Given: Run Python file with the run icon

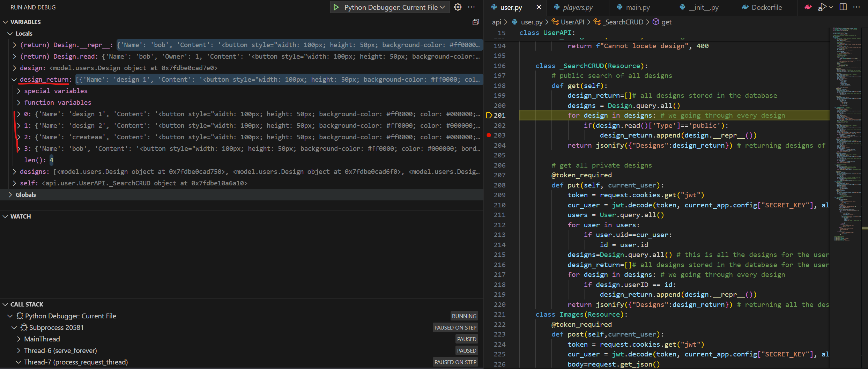Looking at the screenshot, I should coord(822,7).
